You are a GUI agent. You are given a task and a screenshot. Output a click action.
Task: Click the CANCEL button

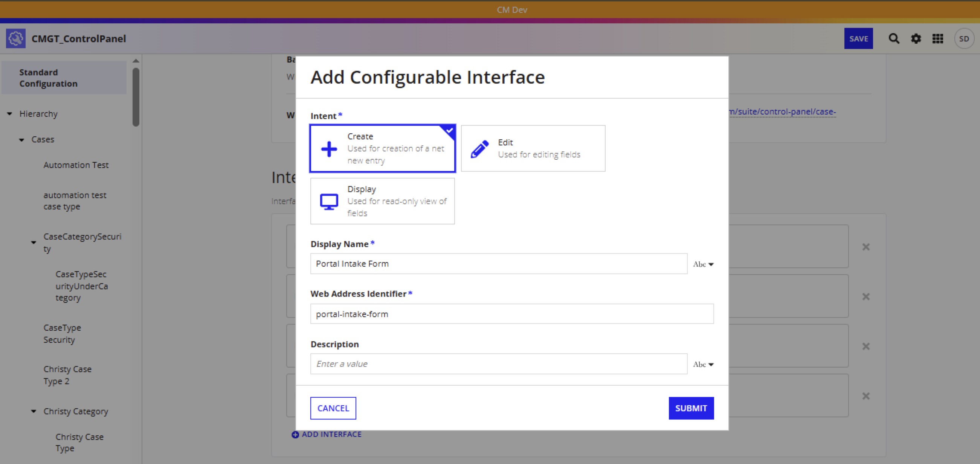[333, 409]
